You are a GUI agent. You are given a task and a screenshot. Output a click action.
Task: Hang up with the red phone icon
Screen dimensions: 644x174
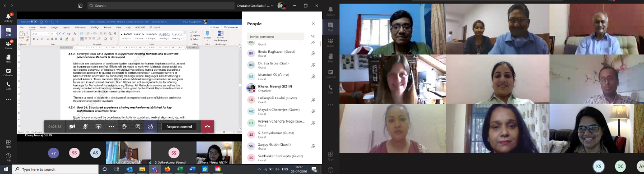207,127
